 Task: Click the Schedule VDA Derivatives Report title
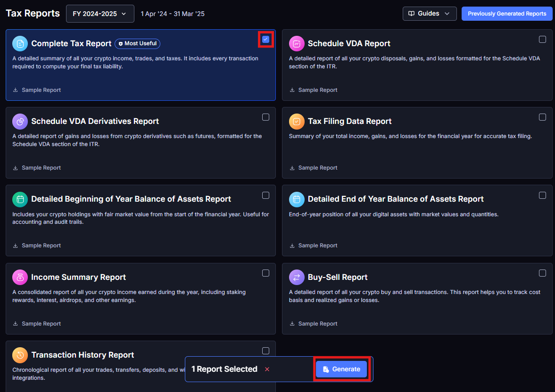pyautogui.click(x=95, y=122)
